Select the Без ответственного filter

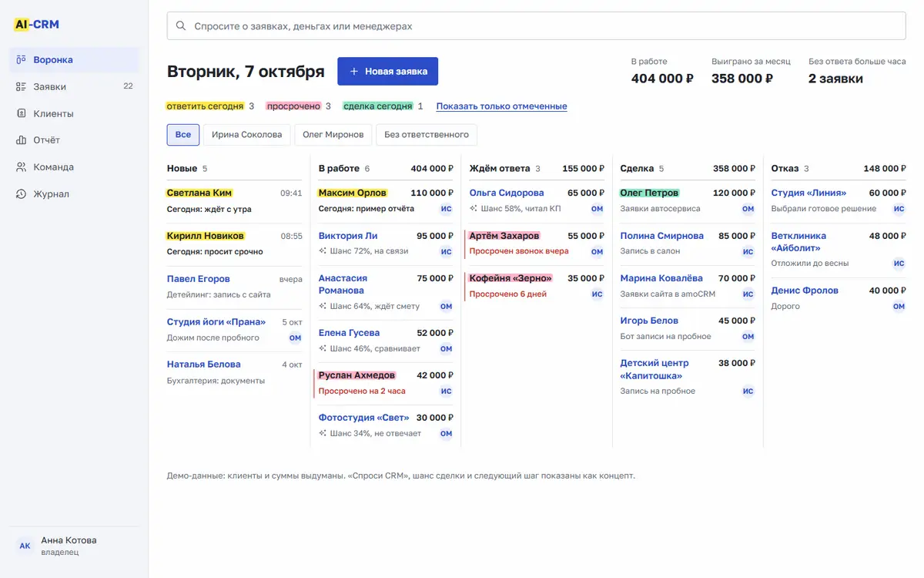click(x=427, y=135)
